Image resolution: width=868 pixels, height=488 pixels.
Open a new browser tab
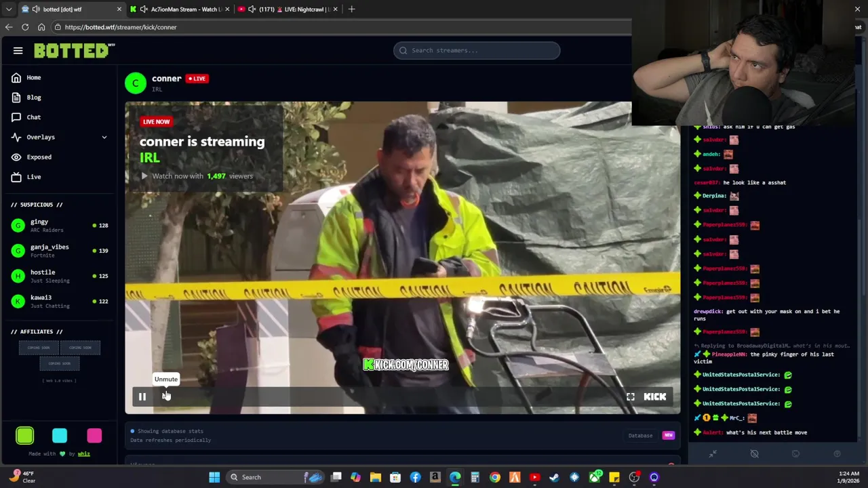click(351, 9)
